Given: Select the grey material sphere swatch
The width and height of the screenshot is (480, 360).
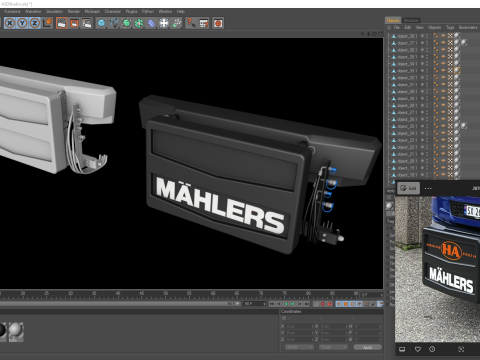Looking at the screenshot, I should 16,330.
